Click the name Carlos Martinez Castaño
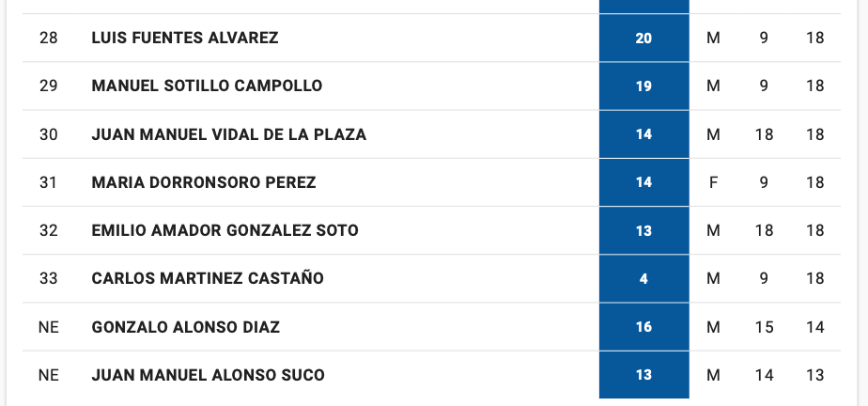 click(208, 278)
